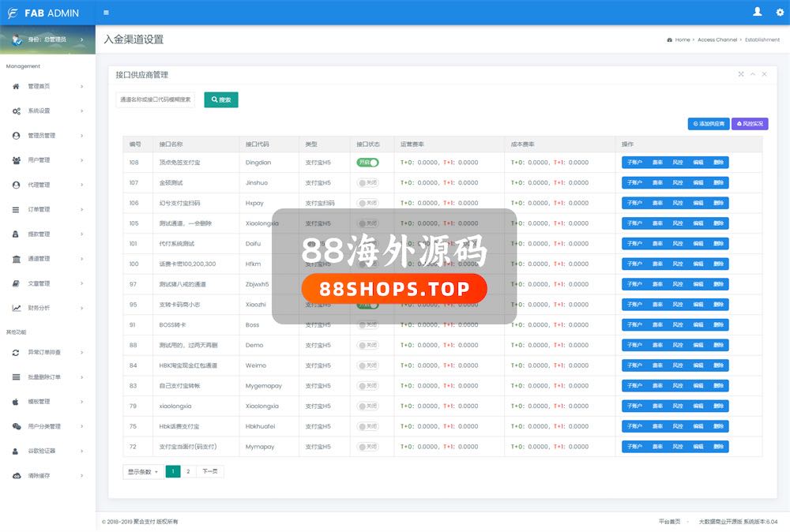Viewport: 790px width, 532px height.
Task: Click the green 搜索 search button
Action: click(x=221, y=100)
